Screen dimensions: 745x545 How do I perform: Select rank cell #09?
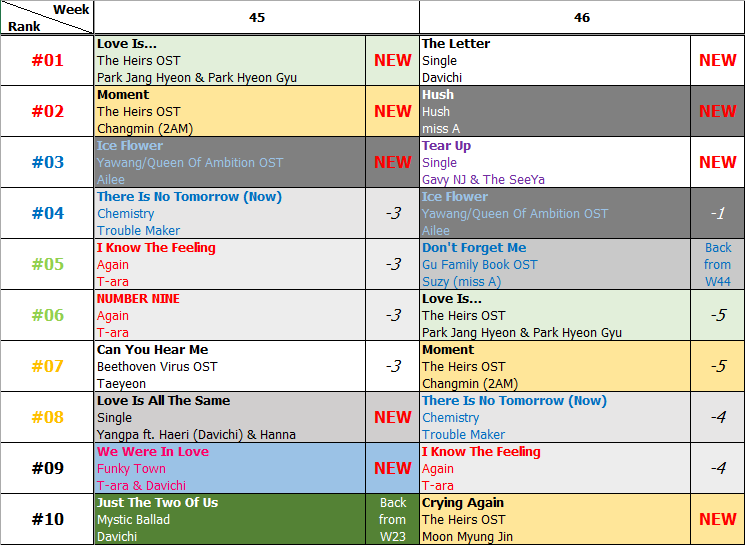(x=47, y=468)
